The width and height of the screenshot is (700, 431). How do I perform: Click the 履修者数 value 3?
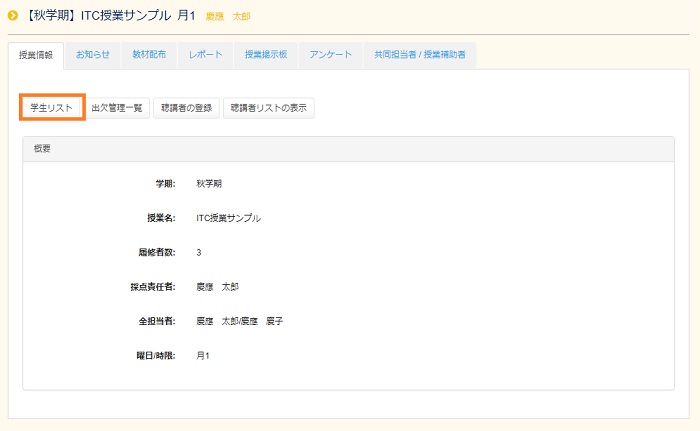click(199, 252)
